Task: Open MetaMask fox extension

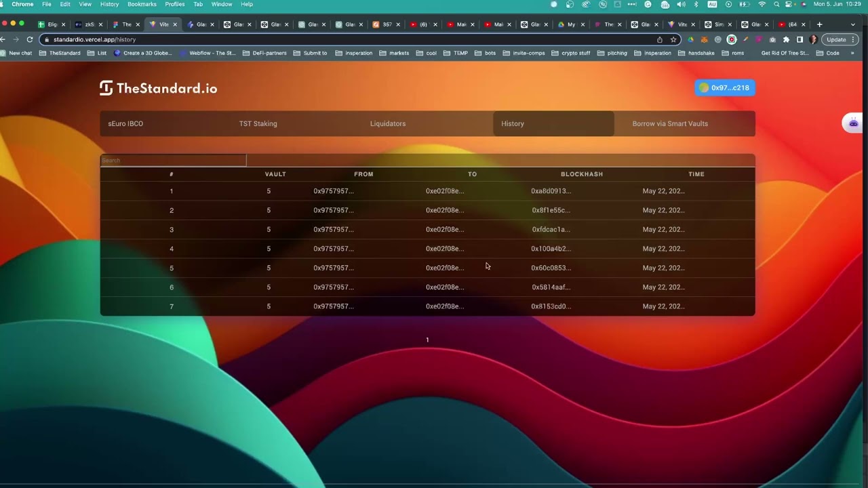Action: coord(705,39)
